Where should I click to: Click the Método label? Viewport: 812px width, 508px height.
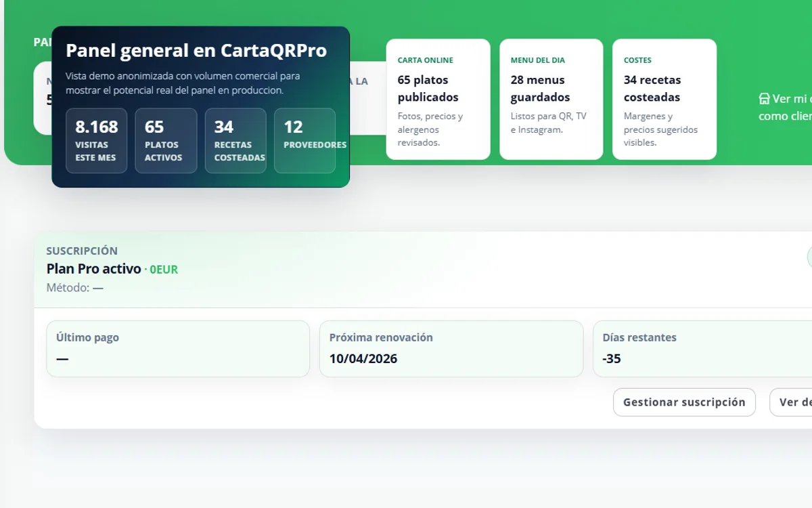(74, 288)
